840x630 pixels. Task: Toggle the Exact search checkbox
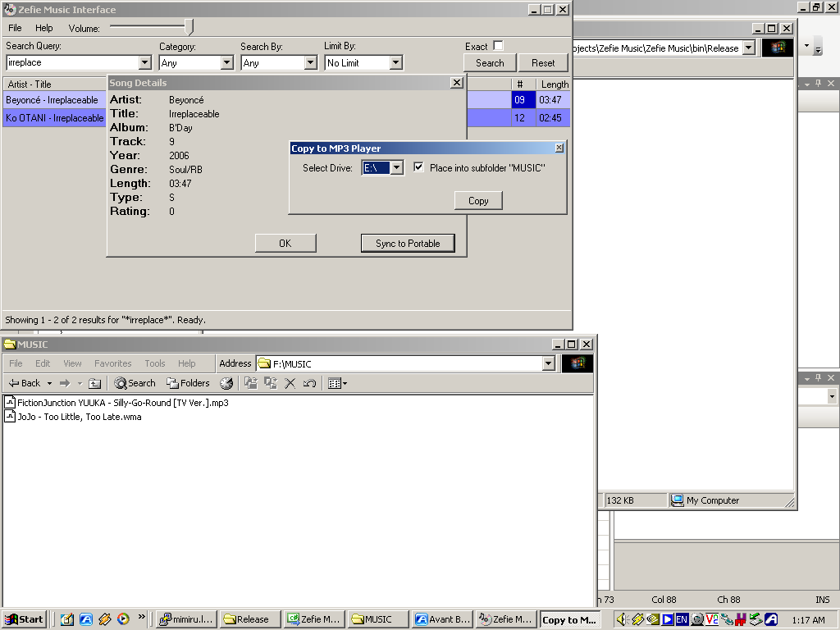(x=498, y=46)
